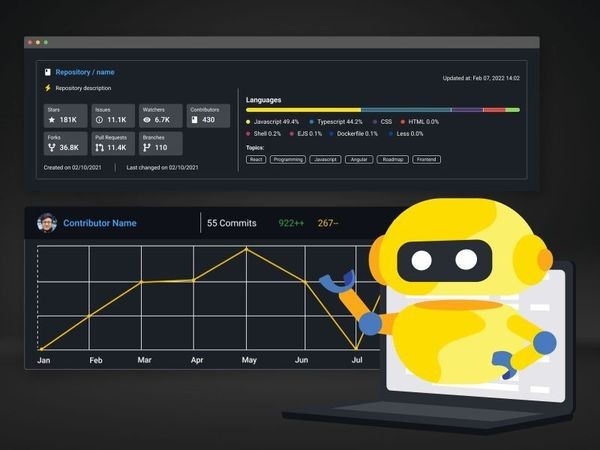Click the Javascript 49.4% legend dot

[248, 122]
